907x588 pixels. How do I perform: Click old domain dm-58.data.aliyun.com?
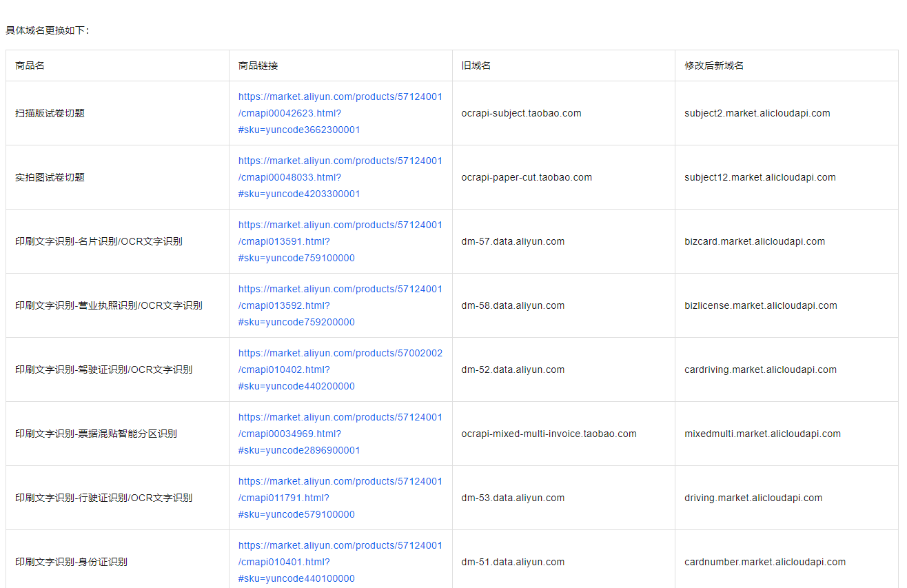(513, 305)
